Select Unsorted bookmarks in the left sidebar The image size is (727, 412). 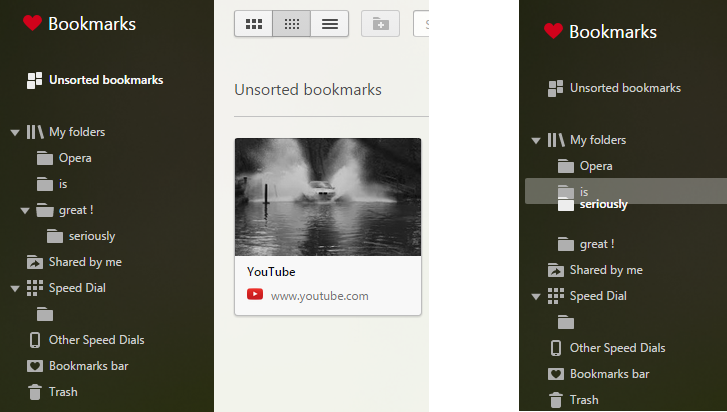(105, 80)
